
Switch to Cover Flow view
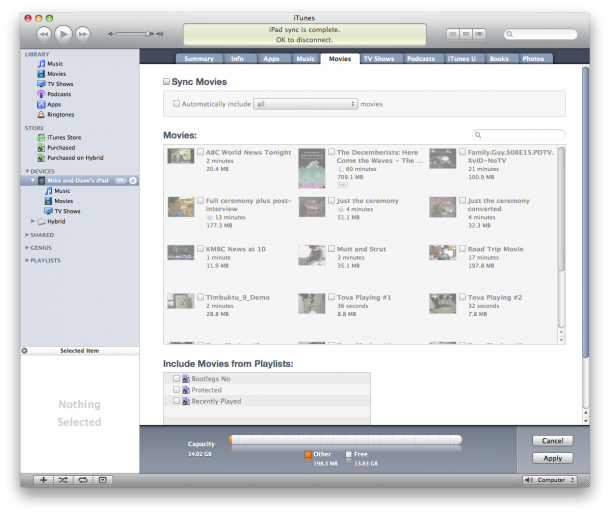[x=479, y=34]
